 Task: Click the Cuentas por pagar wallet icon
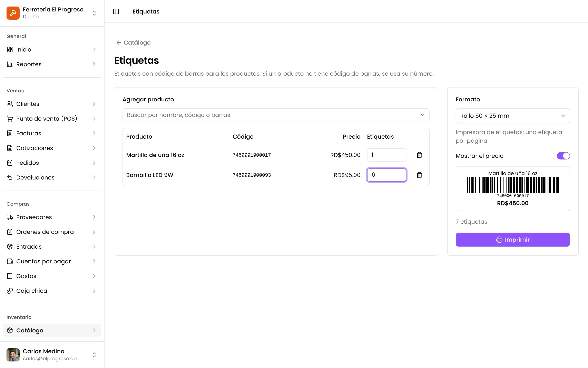(10, 261)
